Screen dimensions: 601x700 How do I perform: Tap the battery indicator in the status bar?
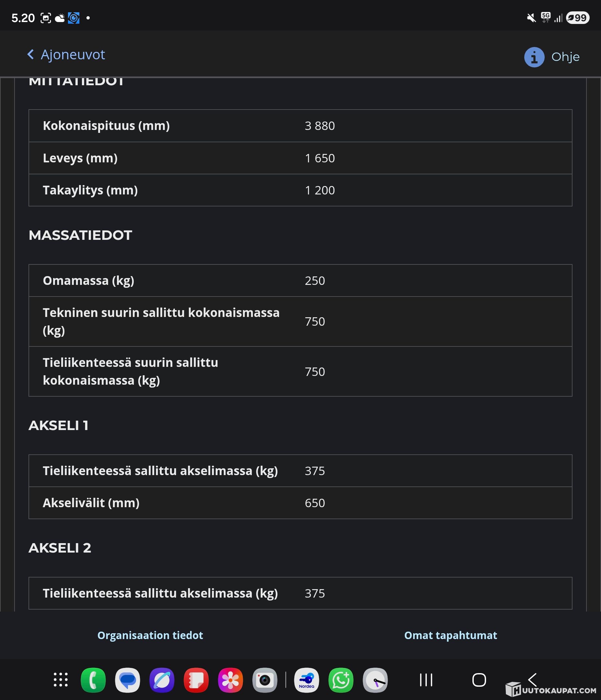coord(578,18)
